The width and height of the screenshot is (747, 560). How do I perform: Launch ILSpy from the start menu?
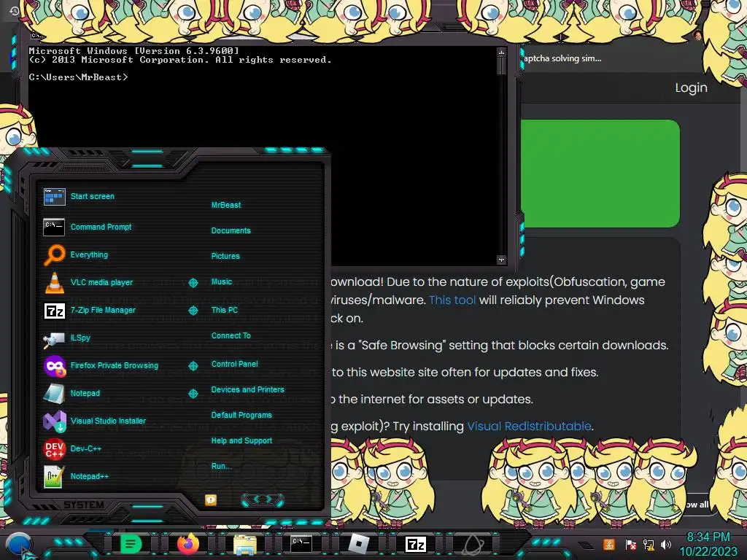point(67,338)
